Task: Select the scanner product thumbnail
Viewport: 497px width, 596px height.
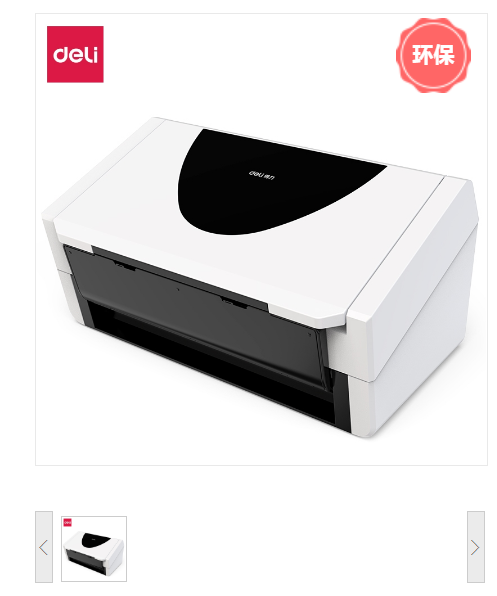Action: point(94,548)
